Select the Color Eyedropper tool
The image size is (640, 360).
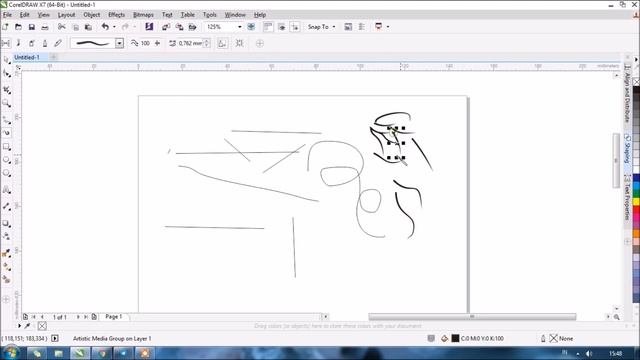(7, 253)
